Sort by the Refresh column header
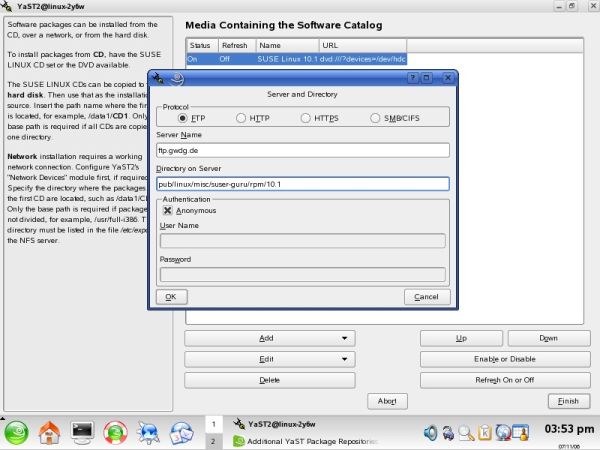The height and width of the screenshot is (450, 600). click(x=237, y=46)
